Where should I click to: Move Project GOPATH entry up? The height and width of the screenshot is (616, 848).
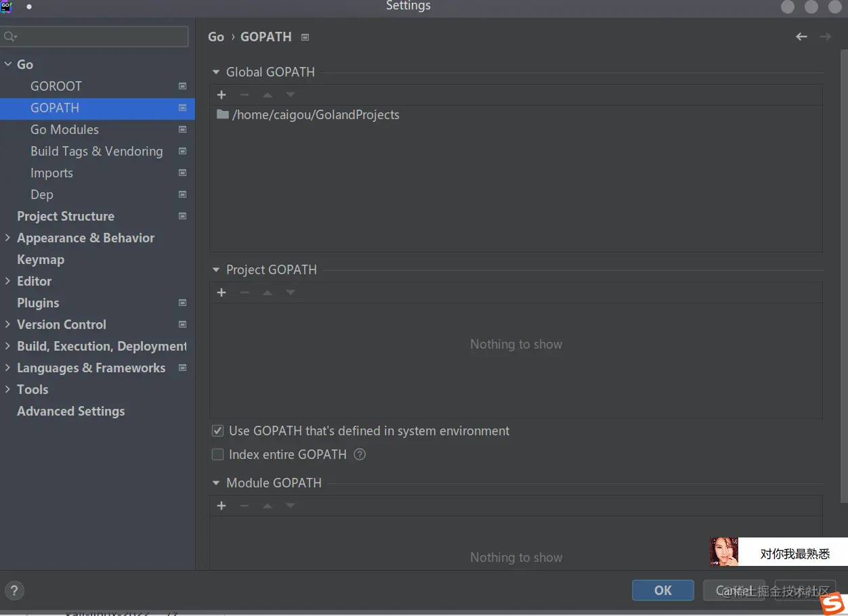(268, 292)
